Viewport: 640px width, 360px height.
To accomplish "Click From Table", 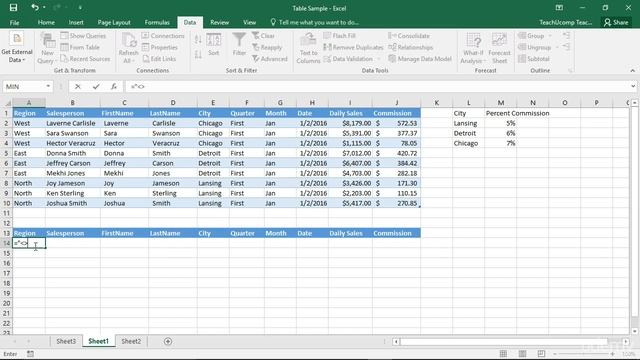I will pyautogui.click(x=80, y=47).
